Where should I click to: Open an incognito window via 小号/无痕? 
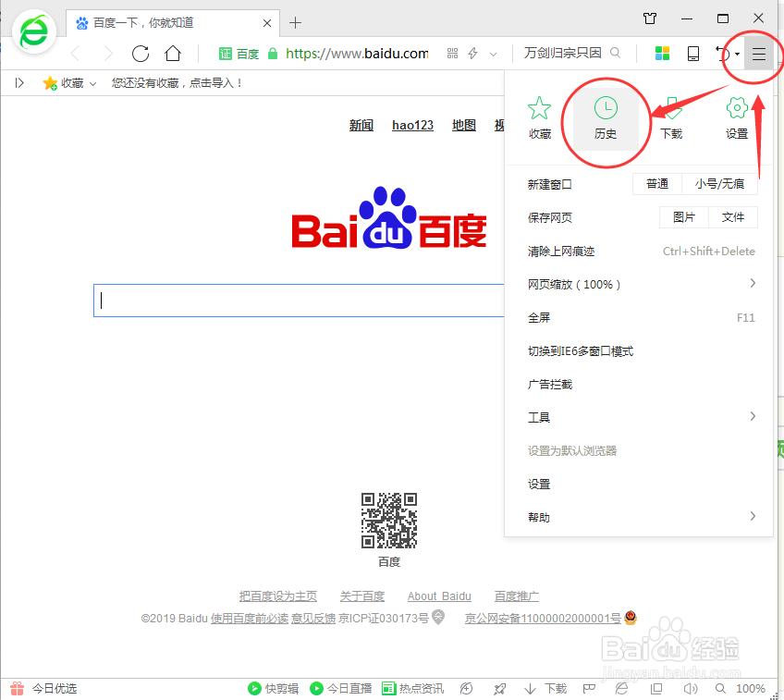[x=720, y=183]
